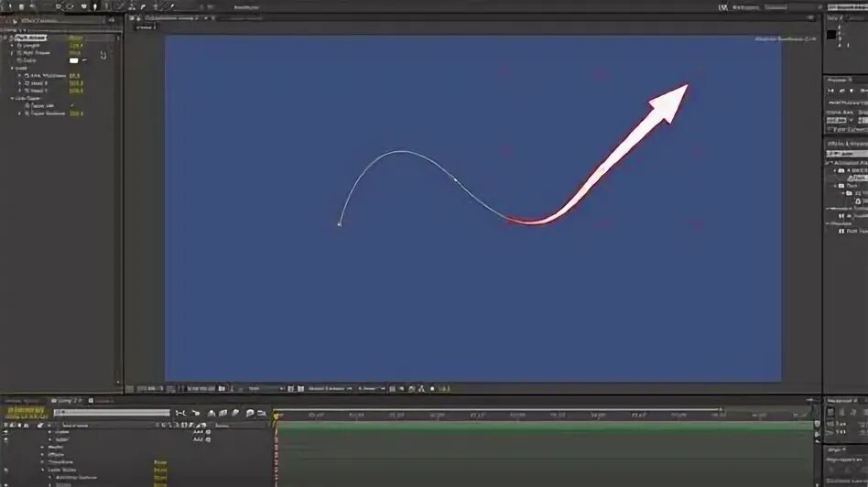The height and width of the screenshot is (487, 868).
Task: Toggle the checked checkbox in Effect Controls
Action: coord(72,105)
